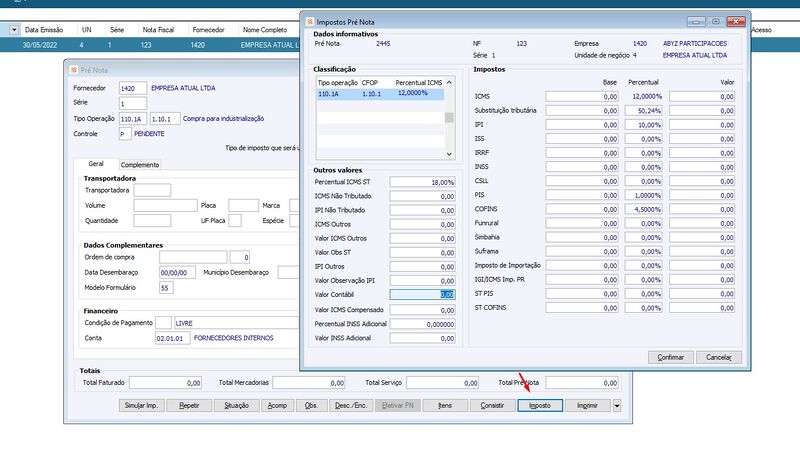The image size is (800, 450).
Task: Click the PIS Percentual field
Action: click(643, 195)
